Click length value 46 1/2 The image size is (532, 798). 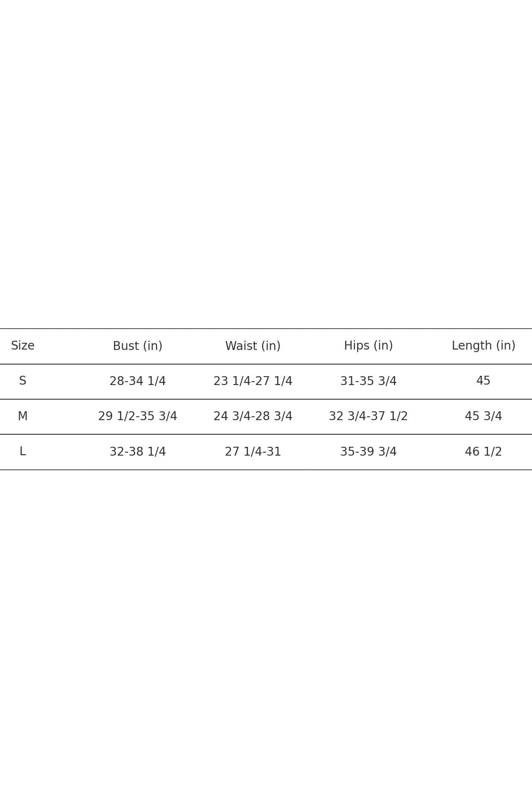tap(483, 451)
